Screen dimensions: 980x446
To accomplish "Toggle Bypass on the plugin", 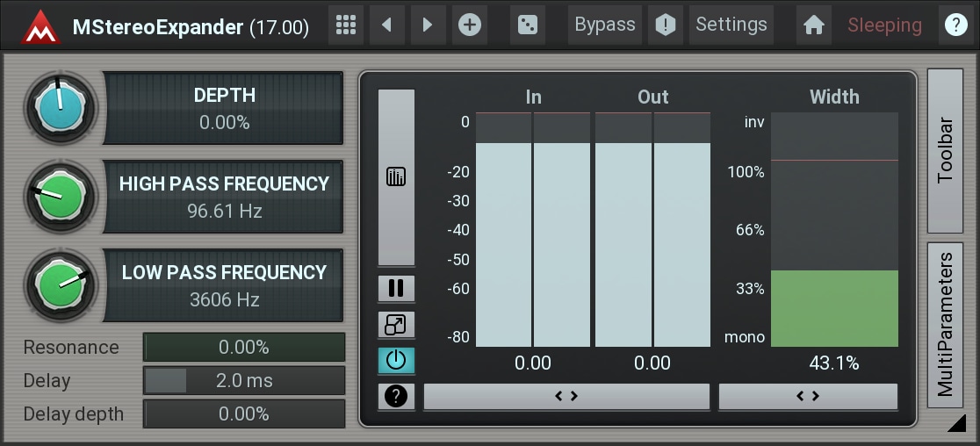I will click(604, 25).
